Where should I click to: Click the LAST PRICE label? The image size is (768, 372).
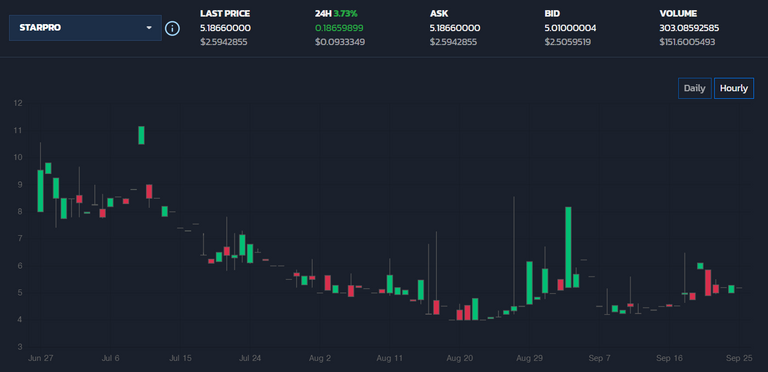225,14
